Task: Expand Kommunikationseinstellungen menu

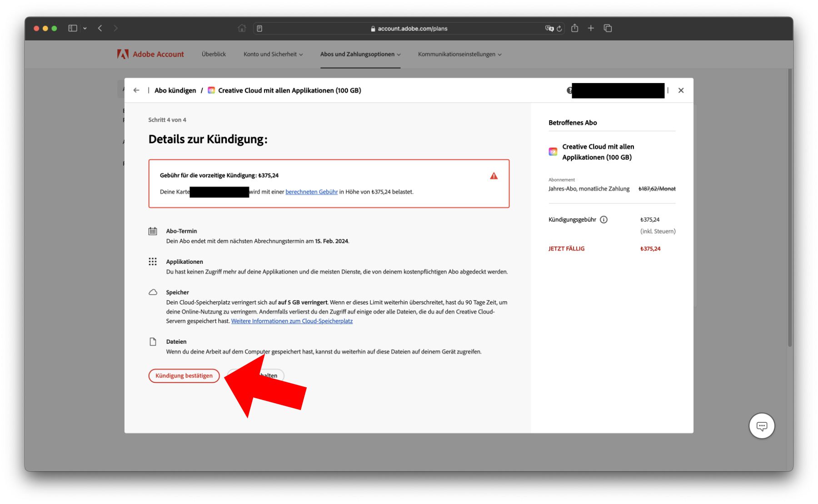Action: pos(459,54)
